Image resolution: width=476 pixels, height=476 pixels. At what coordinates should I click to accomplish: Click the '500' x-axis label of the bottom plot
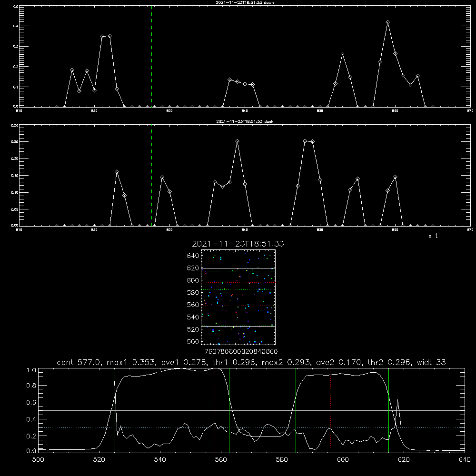click(x=38, y=460)
